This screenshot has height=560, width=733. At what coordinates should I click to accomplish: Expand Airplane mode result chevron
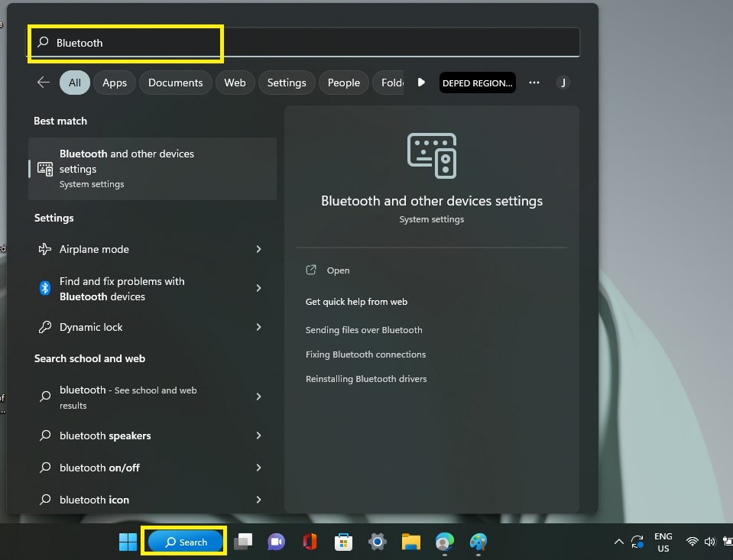(x=258, y=249)
